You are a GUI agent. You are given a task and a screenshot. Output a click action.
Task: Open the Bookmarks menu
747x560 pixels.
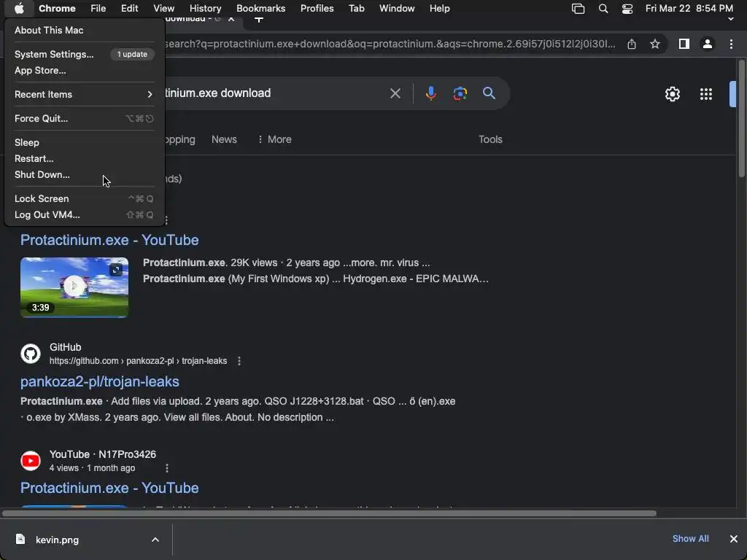tap(260, 8)
